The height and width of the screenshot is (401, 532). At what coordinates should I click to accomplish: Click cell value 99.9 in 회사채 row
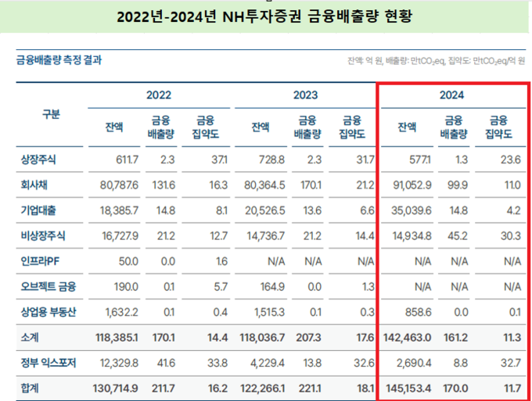(x=458, y=185)
